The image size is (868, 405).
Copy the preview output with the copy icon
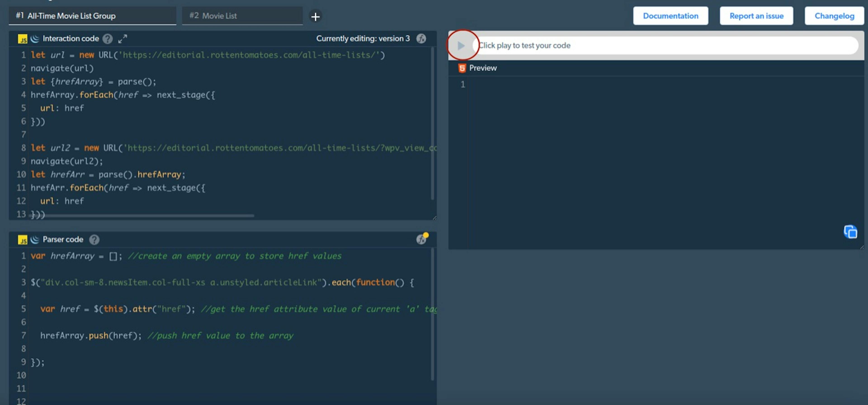(850, 232)
